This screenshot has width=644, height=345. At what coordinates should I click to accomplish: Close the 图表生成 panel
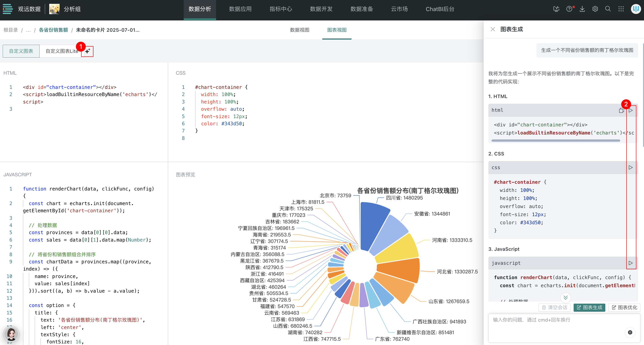point(492,29)
